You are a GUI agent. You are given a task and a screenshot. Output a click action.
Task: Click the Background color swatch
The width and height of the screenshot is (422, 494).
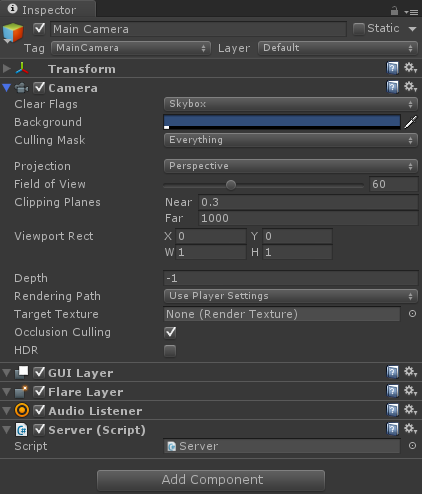click(x=282, y=122)
